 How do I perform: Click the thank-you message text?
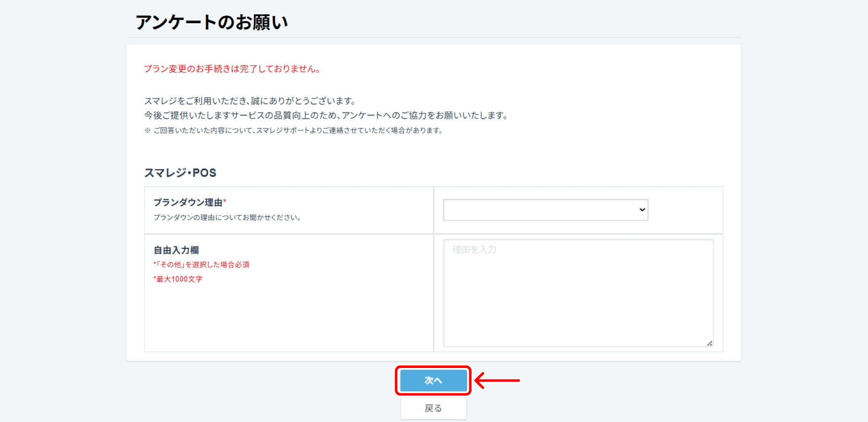(x=250, y=101)
